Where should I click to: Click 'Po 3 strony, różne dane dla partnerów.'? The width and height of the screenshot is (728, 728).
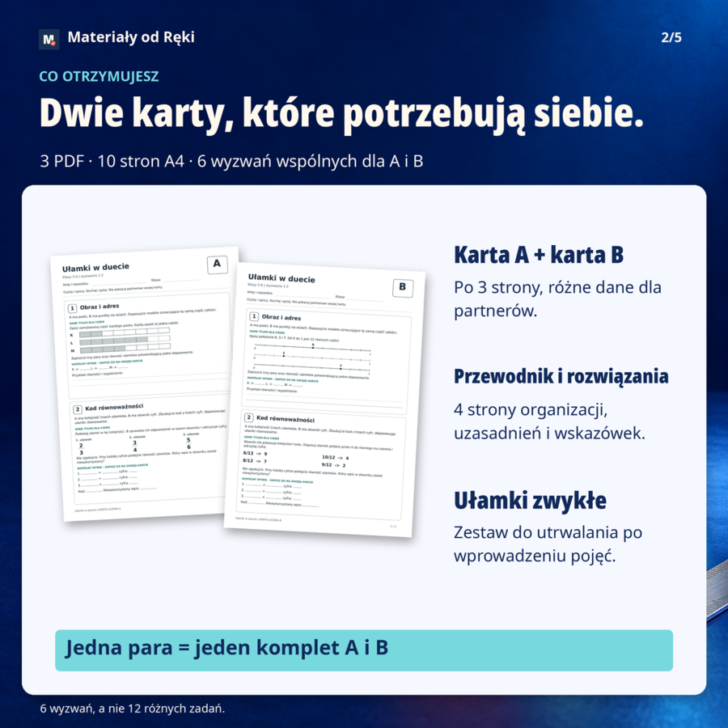(557, 299)
